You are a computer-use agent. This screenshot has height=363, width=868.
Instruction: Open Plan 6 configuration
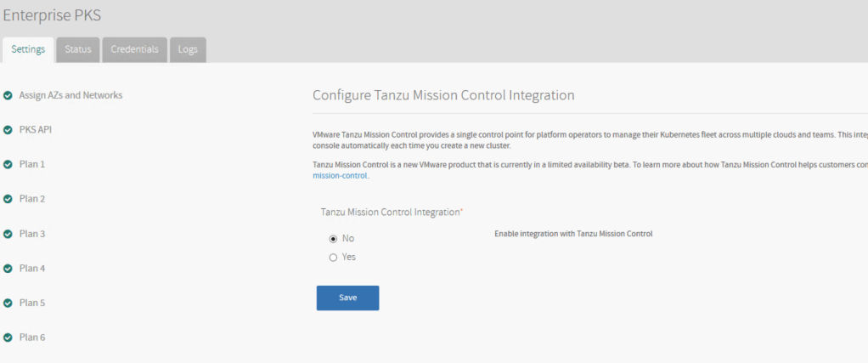click(32, 337)
